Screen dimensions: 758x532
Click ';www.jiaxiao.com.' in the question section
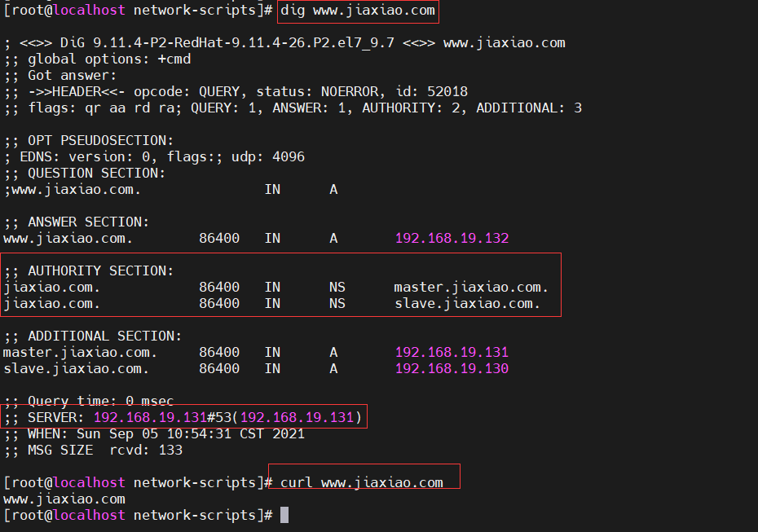(72, 189)
